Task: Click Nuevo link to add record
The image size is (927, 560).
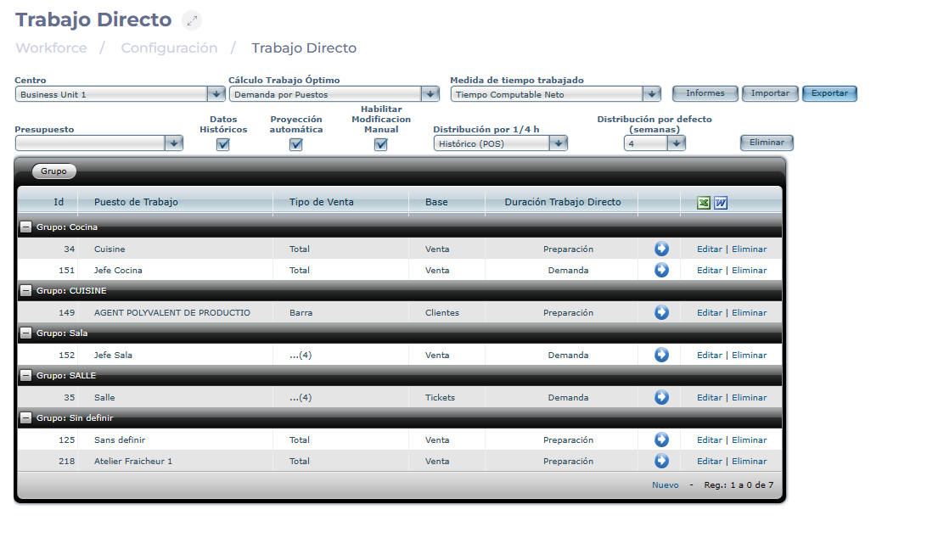Action: click(x=665, y=485)
